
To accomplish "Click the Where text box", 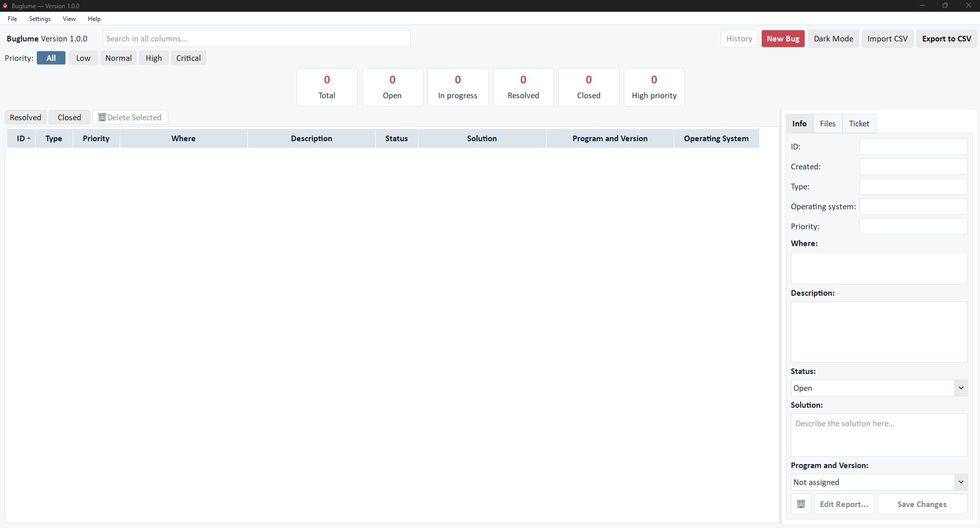I will pyautogui.click(x=879, y=268).
